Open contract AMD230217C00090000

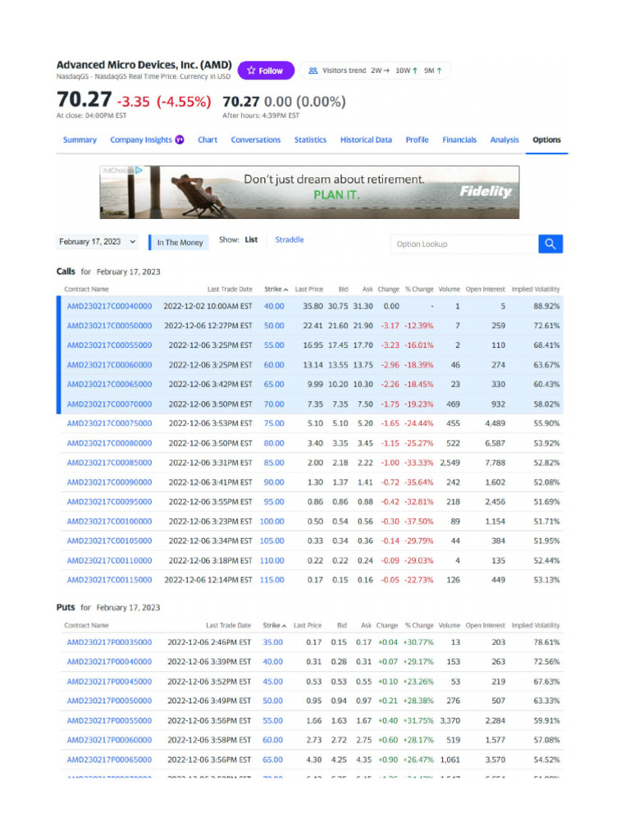coord(109,482)
